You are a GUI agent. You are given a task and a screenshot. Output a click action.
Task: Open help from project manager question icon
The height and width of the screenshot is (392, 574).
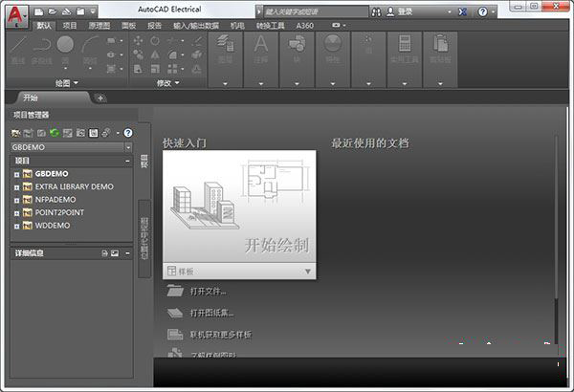[128, 132]
